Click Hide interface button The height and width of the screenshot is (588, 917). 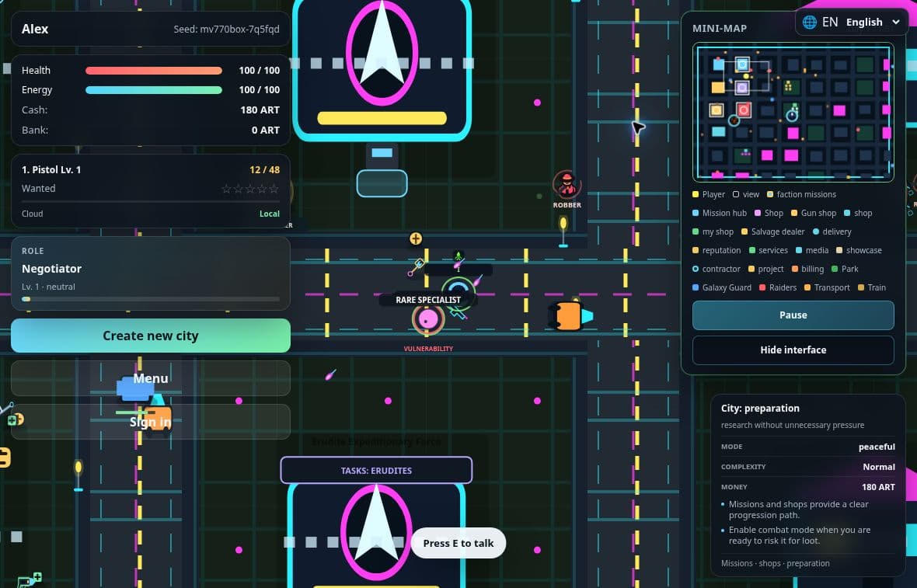click(793, 350)
